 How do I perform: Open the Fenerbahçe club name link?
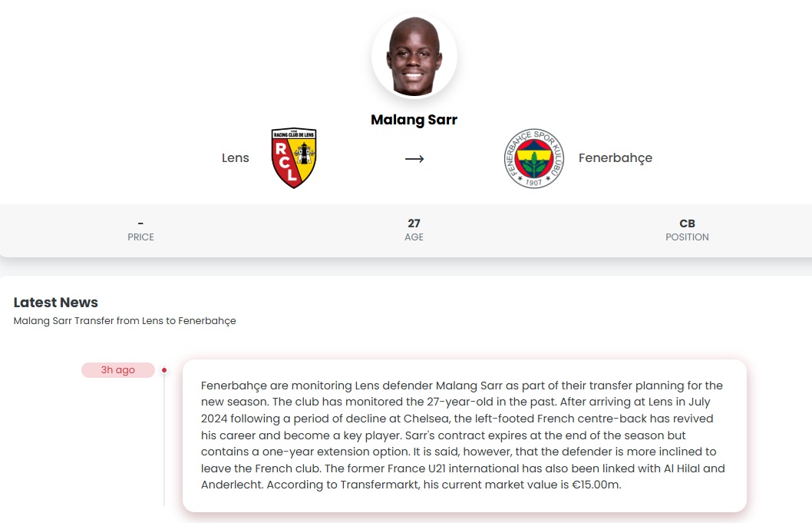coord(615,157)
